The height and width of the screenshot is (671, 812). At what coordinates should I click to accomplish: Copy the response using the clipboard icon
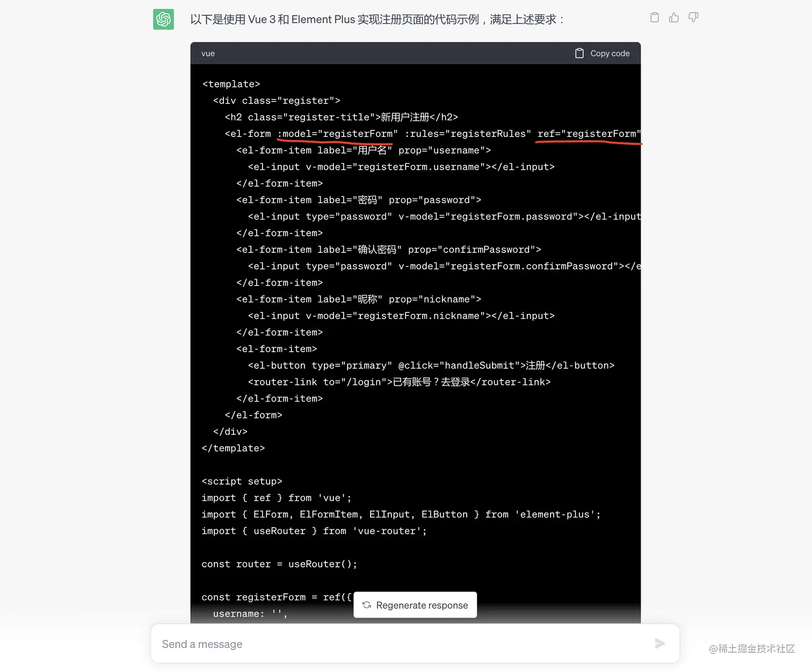tap(654, 17)
